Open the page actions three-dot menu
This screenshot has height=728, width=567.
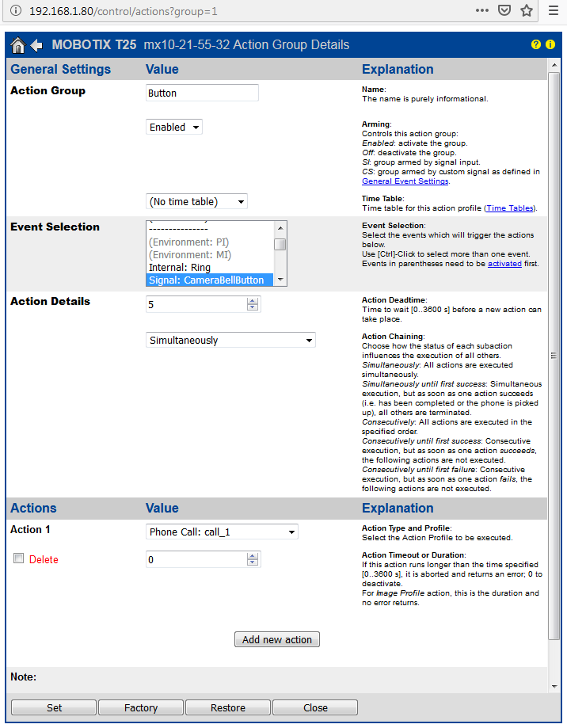click(482, 11)
